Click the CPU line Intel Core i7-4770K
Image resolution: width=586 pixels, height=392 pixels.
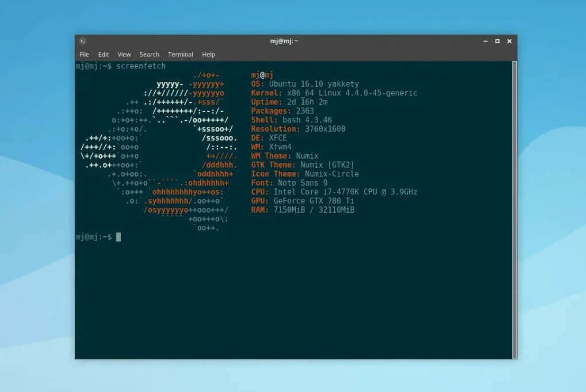[x=334, y=192]
